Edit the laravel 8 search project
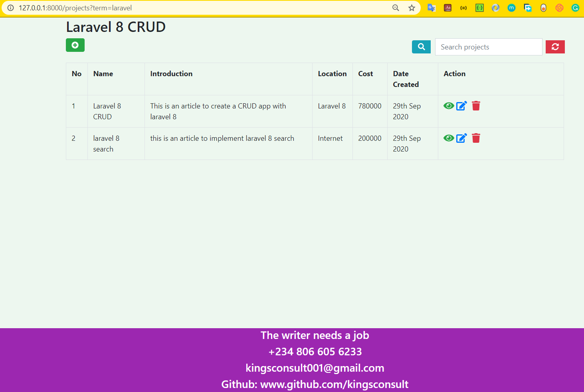 click(x=461, y=138)
